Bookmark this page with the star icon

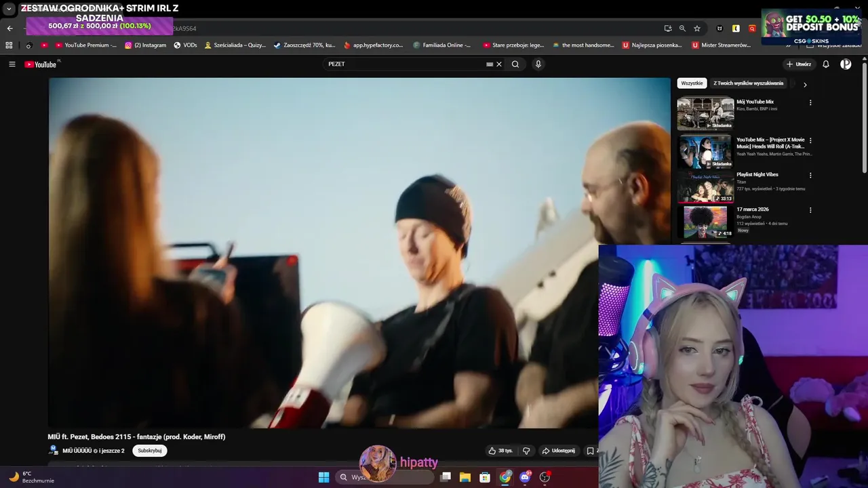[697, 28]
